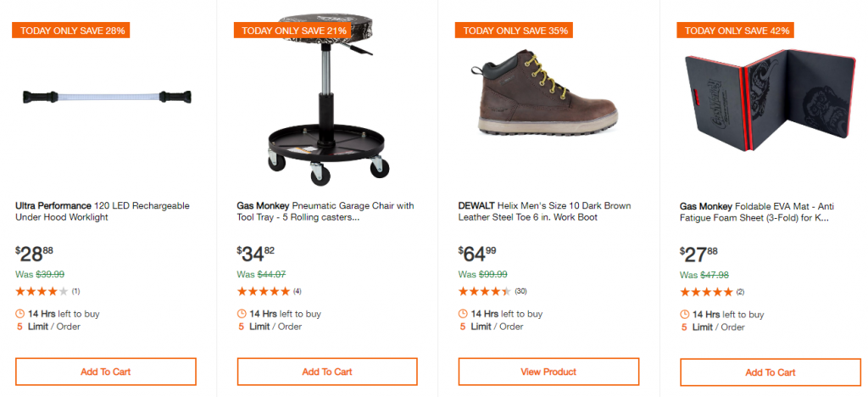Screen dimensions: 868x397
Task: Open the star rating for Ultra Performance worklight
Action: [42, 291]
